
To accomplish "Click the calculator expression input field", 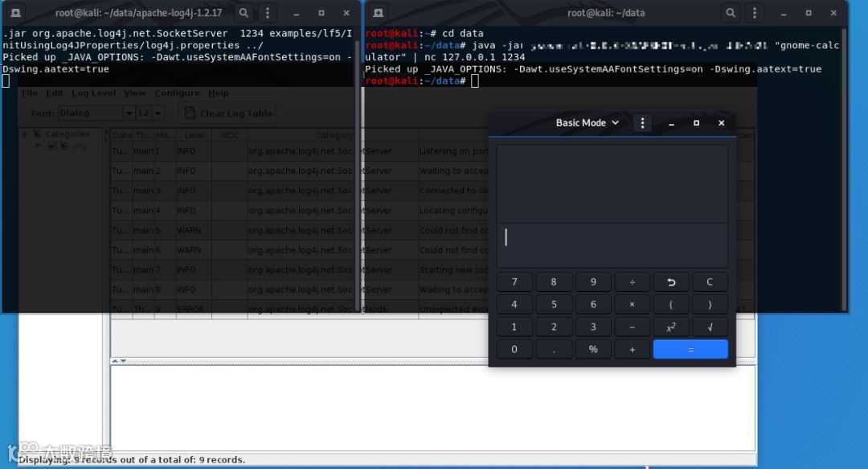I will (612, 245).
